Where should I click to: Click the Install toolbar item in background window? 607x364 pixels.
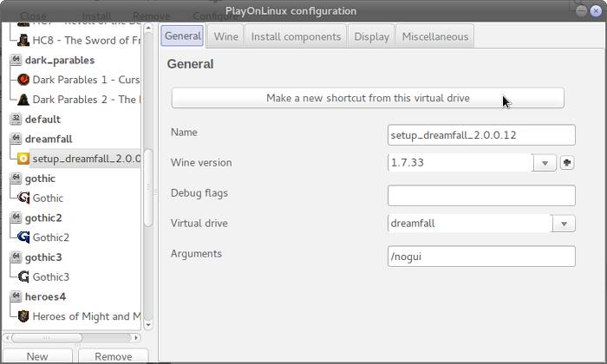(96, 16)
